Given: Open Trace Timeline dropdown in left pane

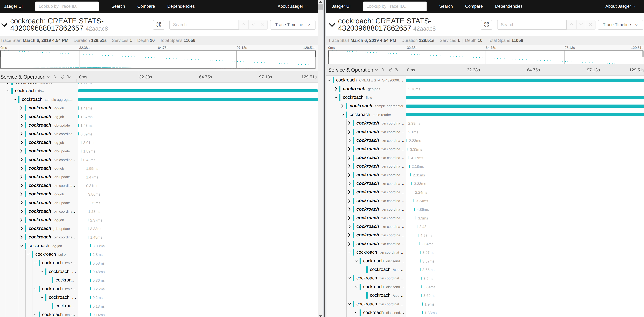Looking at the screenshot, I should [292, 24].
